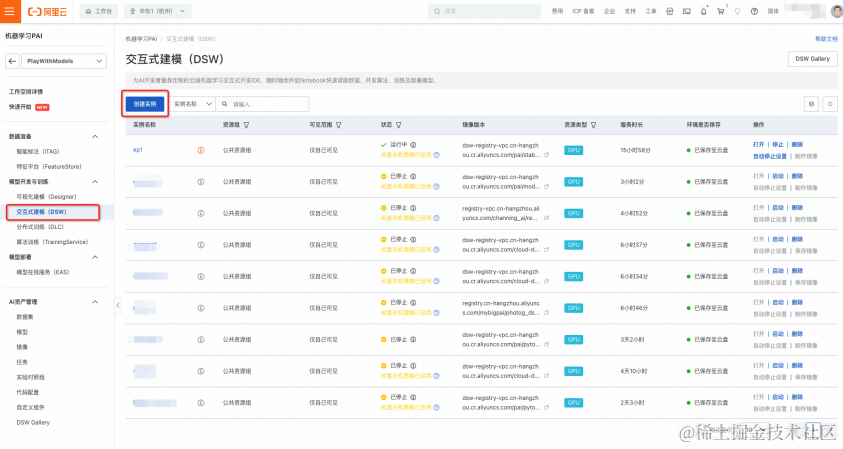Click 删除 for the ep1 instance
The image size is (843, 449).
[x=797, y=145]
